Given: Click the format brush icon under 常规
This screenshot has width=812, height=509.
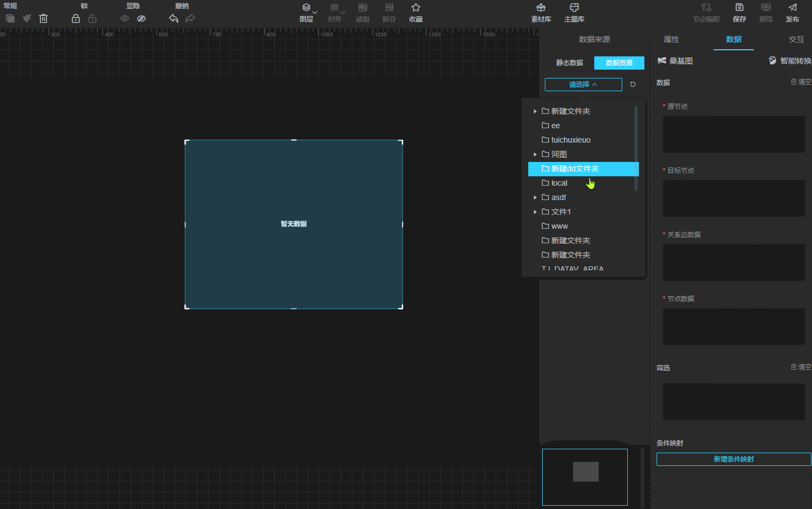Looking at the screenshot, I should [x=27, y=18].
